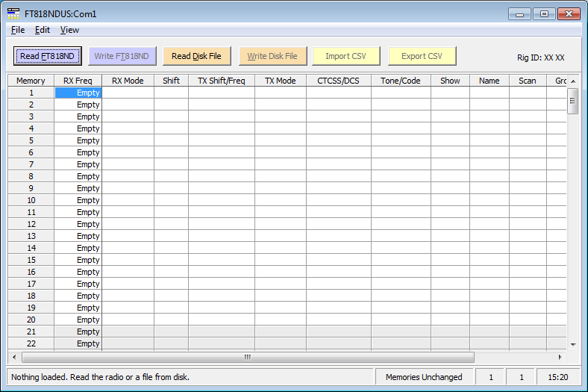
Task: Click the Rig ID: XX XX label
Action: point(540,57)
